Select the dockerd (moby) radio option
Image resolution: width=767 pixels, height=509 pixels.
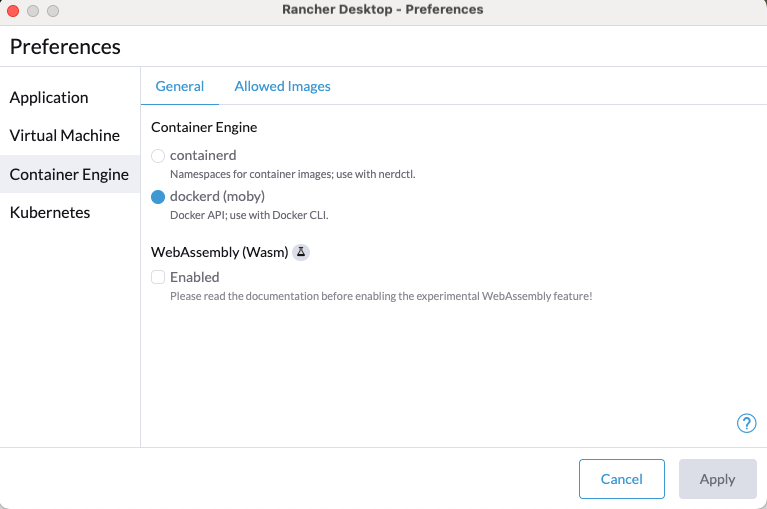[158, 197]
